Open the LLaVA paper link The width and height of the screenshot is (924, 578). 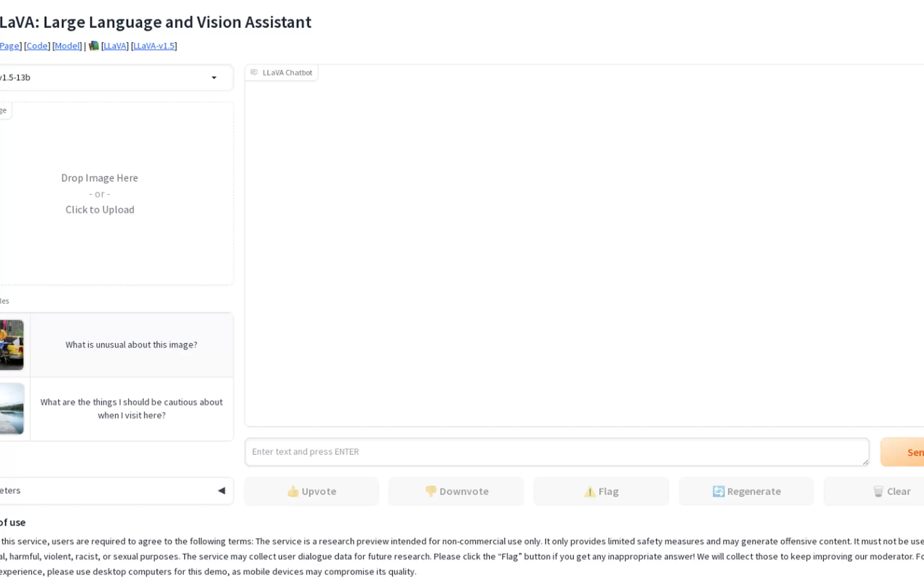pyautogui.click(x=115, y=46)
